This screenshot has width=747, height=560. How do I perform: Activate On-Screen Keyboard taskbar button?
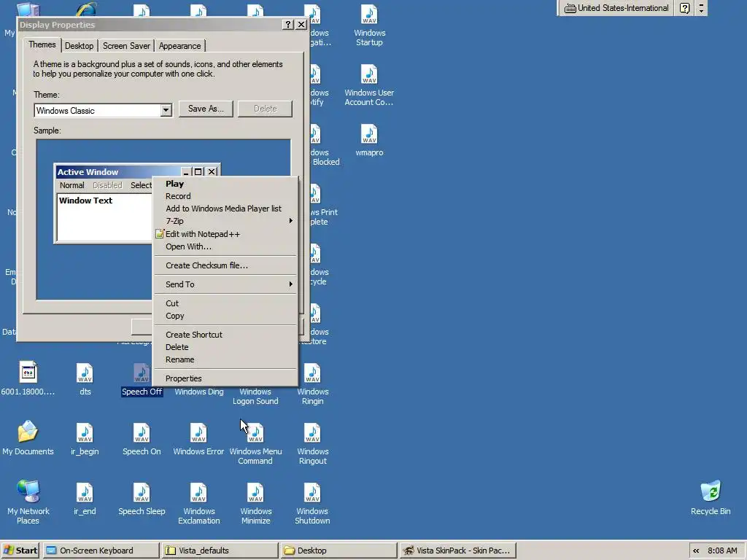(x=101, y=551)
